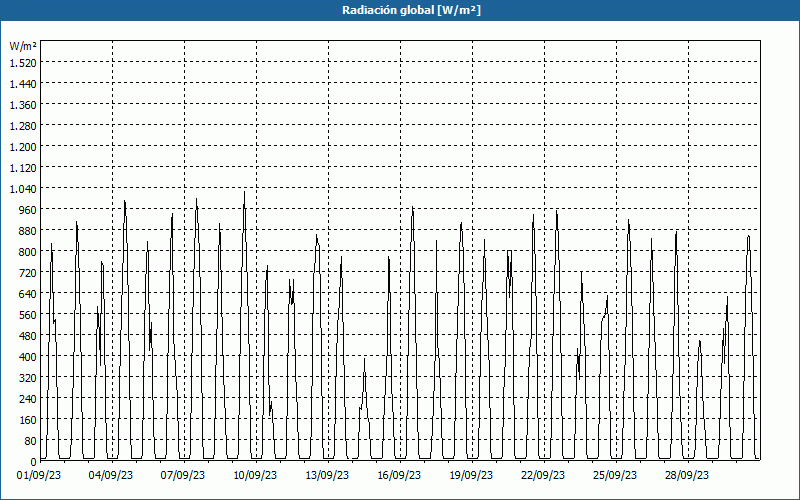Click the 25/09/23 date label
Viewport: 800px width, 500px height.
point(615,475)
